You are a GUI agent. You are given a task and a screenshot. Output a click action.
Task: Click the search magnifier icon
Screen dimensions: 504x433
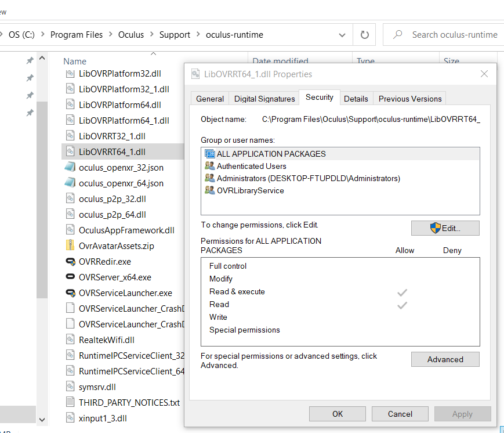[x=398, y=34]
